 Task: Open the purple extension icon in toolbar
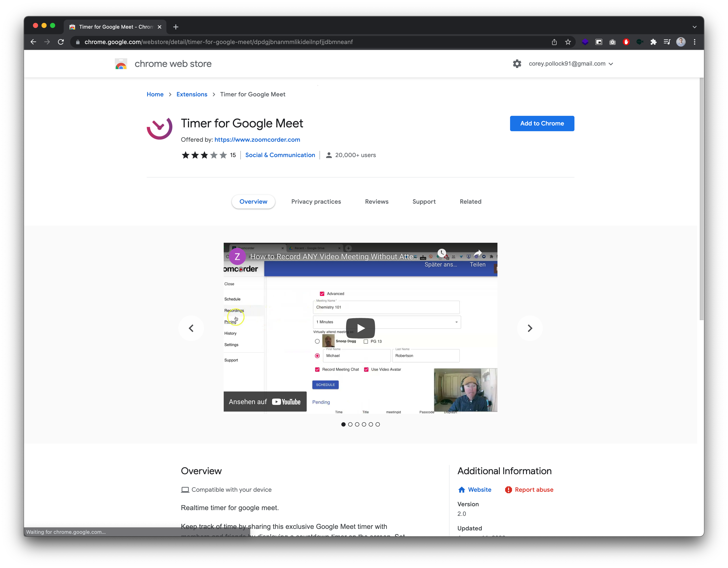[x=585, y=42]
